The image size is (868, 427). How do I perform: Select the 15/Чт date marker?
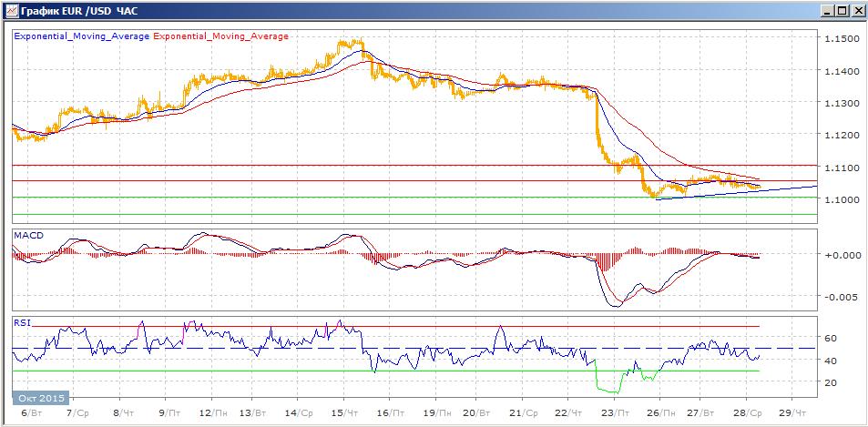coord(346,413)
